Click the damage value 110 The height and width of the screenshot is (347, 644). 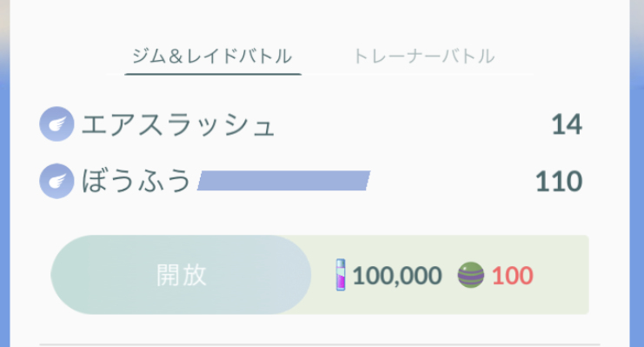click(x=559, y=181)
